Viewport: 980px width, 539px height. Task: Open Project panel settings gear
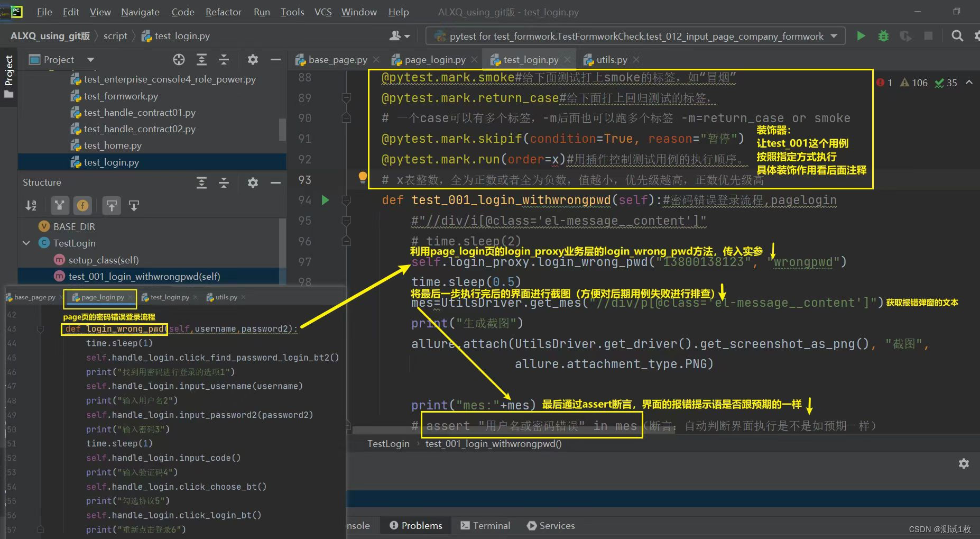pyautogui.click(x=253, y=60)
